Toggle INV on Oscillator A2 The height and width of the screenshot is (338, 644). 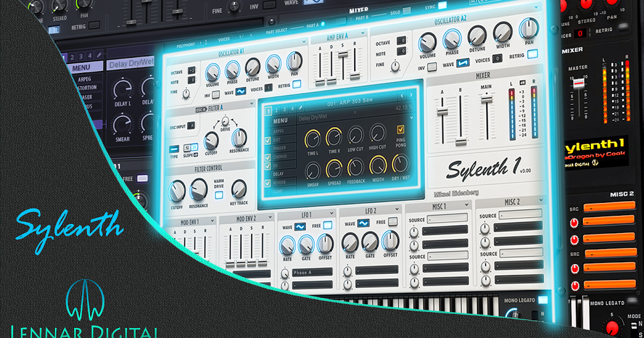(431, 67)
